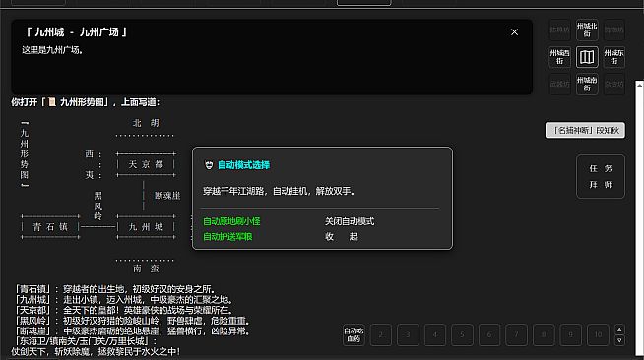Page quick slots down with the triangle
The image size is (644, 360).
tap(619, 340)
